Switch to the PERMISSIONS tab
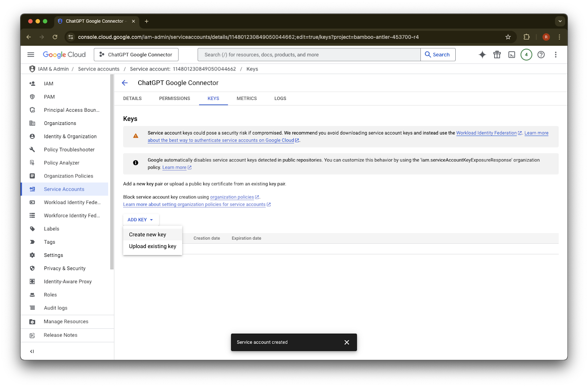Image resolution: width=588 pixels, height=387 pixels. (x=175, y=98)
